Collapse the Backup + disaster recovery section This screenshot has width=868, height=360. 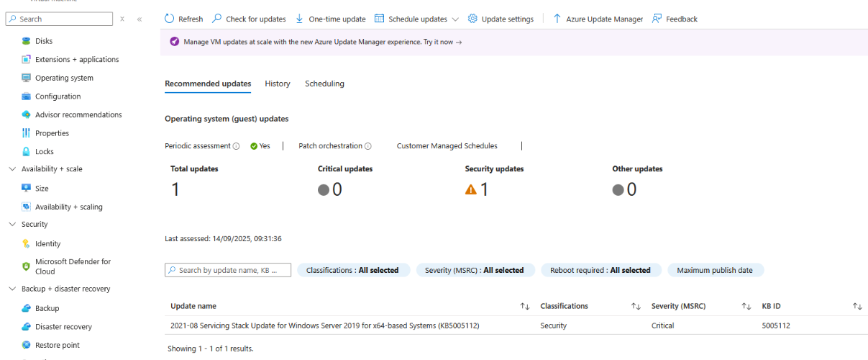[12, 289]
